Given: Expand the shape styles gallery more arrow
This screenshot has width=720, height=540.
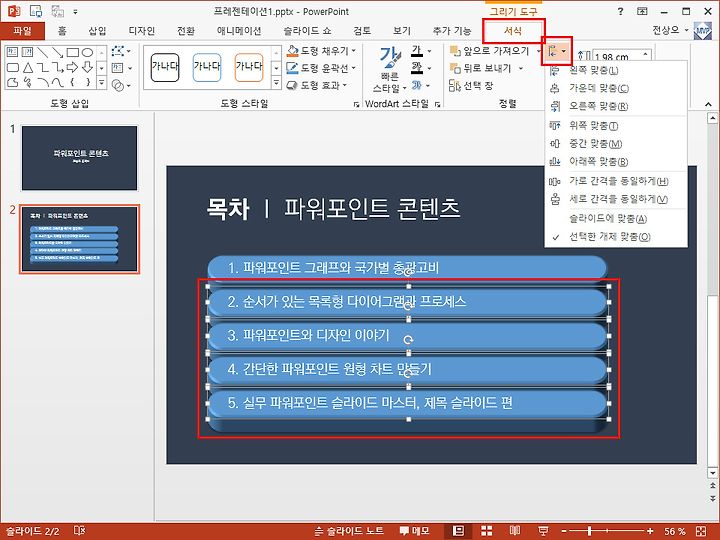Looking at the screenshot, I should 276,83.
